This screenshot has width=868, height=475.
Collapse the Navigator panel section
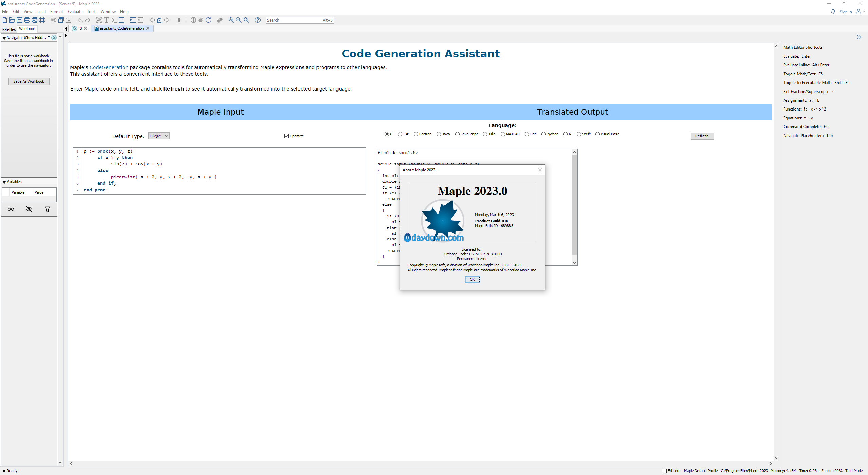point(4,38)
